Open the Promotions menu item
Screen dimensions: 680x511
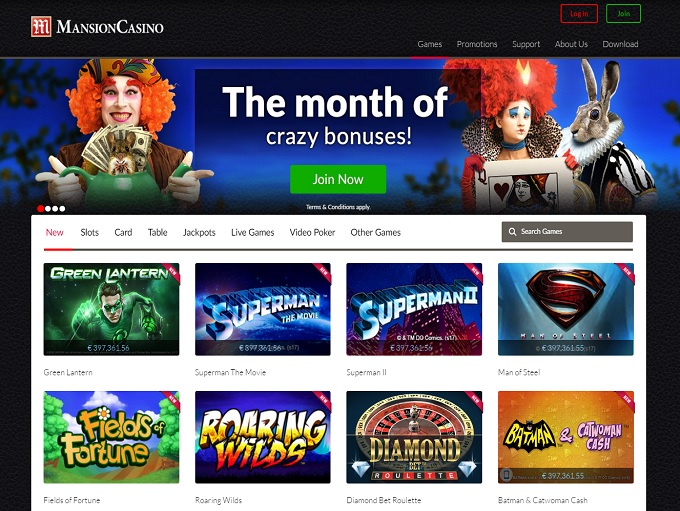point(477,44)
